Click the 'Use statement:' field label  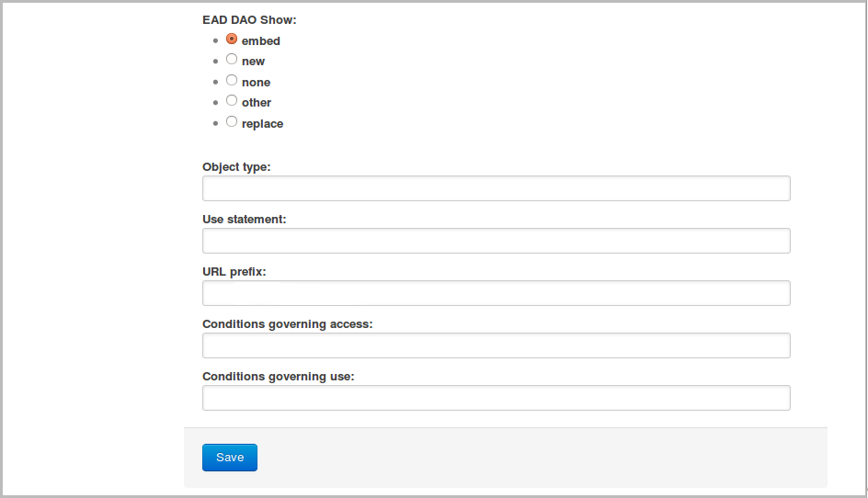245,220
